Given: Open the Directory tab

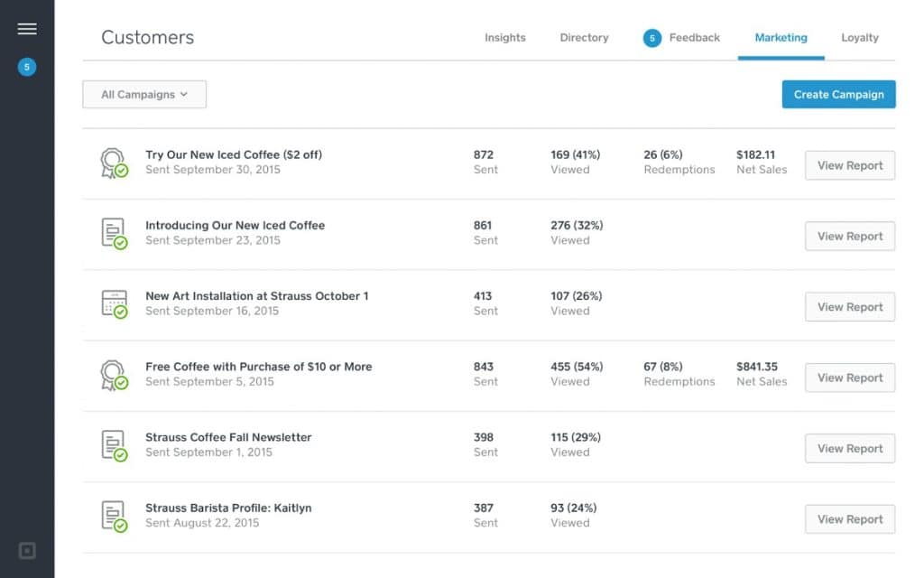Looking at the screenshot, I should (x=583, y=38).
